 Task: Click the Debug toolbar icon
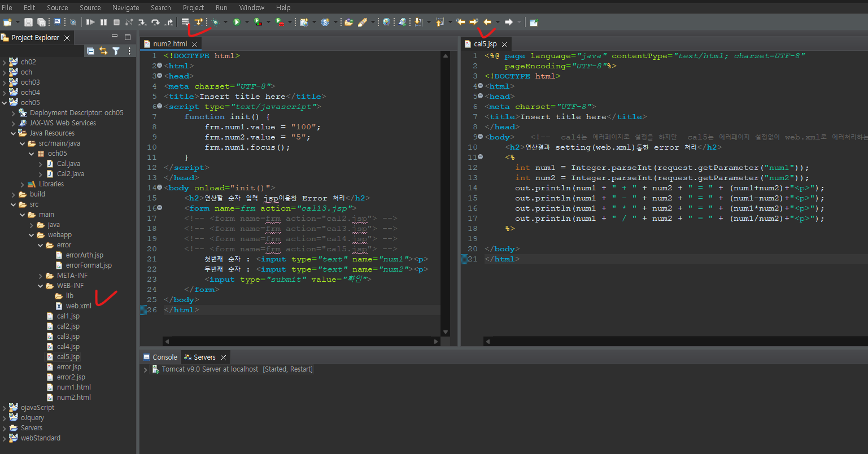click(216, 21)
